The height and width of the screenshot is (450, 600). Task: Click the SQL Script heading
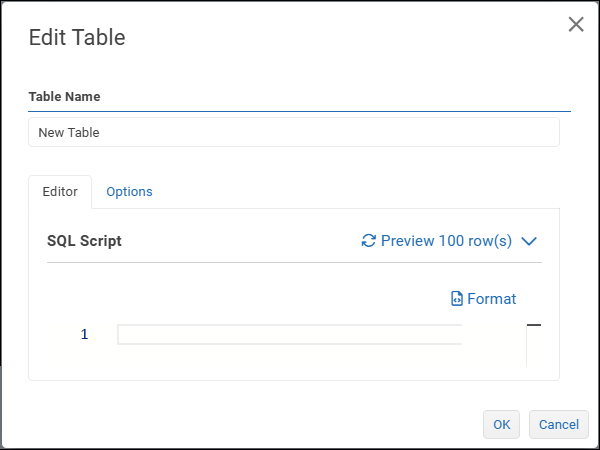coord(84,241)
